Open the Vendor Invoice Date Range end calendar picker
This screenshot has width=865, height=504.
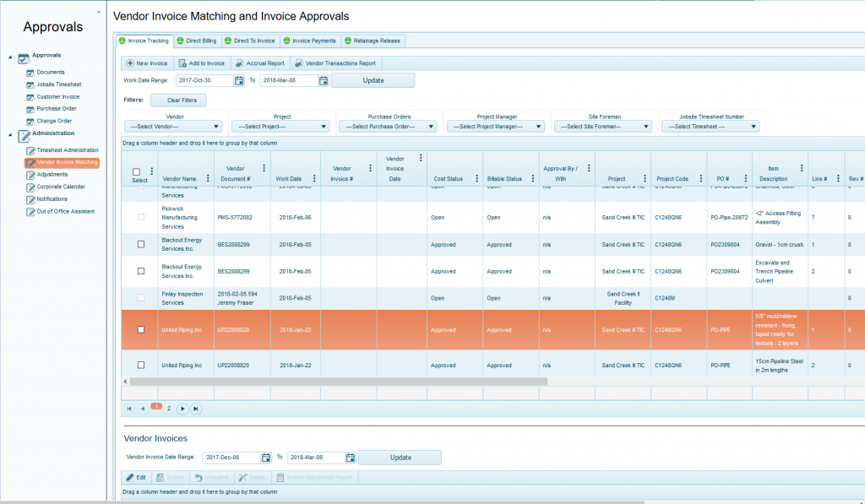click(x=350, y=457)
